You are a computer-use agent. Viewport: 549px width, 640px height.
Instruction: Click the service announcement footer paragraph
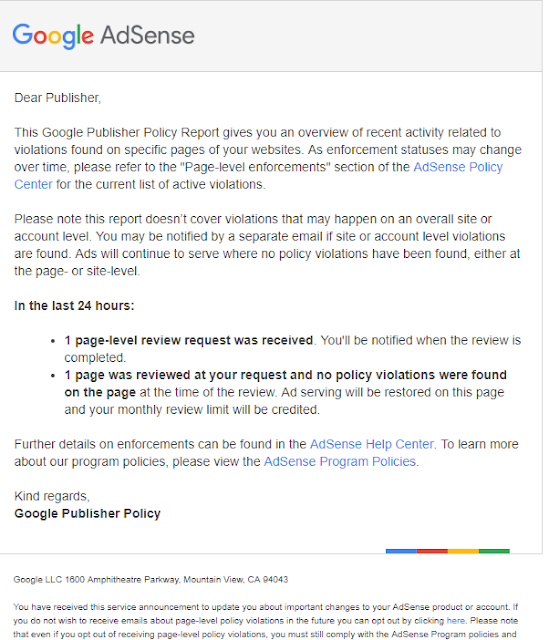pos(266,621)
